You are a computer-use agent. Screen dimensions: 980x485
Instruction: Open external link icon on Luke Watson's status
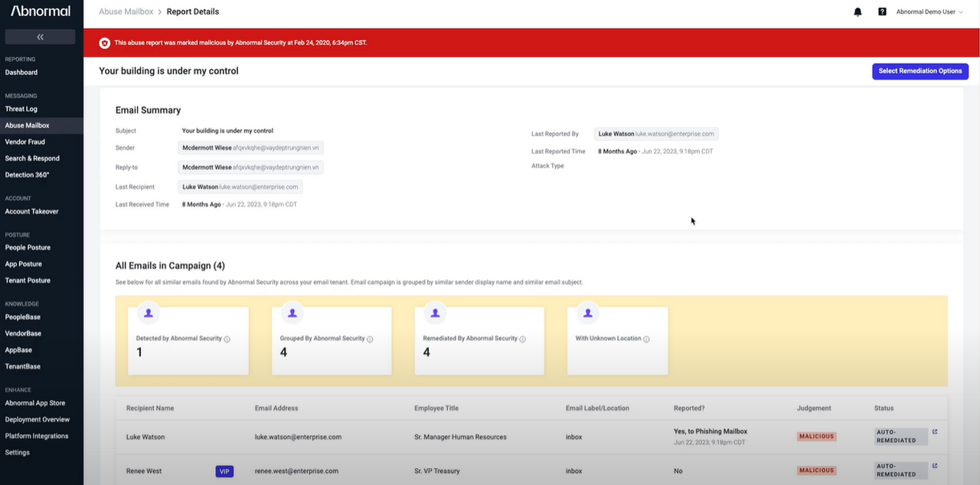click(x=934, y=431)
